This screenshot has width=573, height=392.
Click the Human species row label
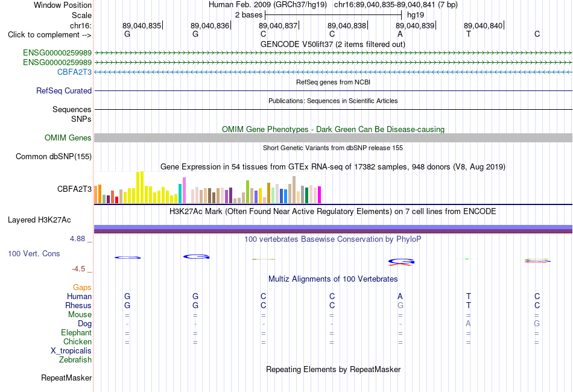[79, 296]
